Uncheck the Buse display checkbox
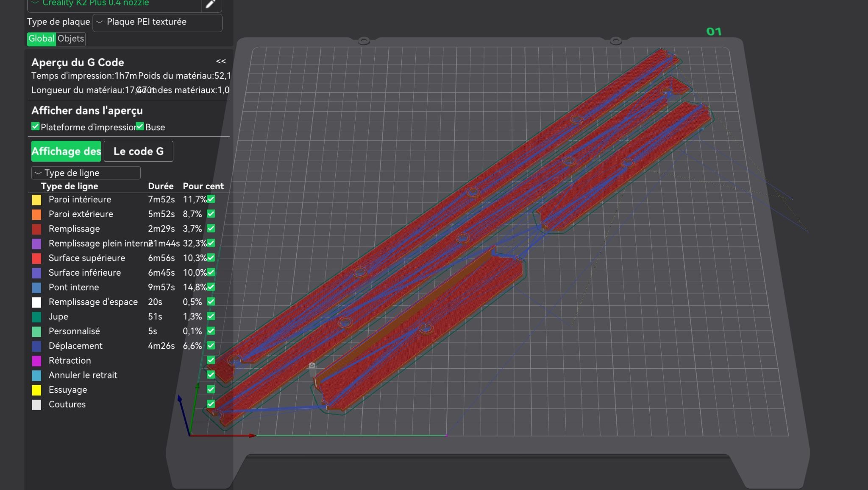The width and height of the screenshot is (868, 490). [140, 126]
